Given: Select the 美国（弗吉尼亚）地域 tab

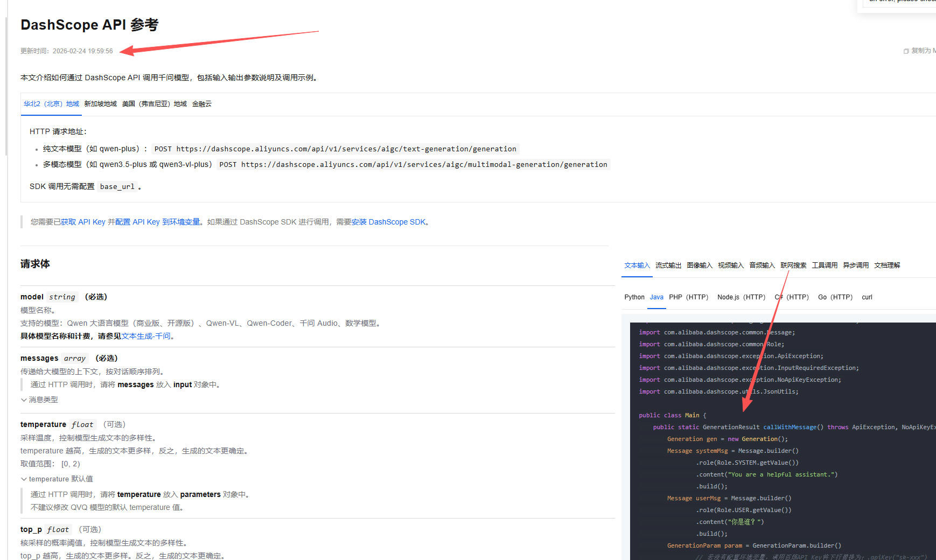Looking at the screenshot, I should click(154, 104).
